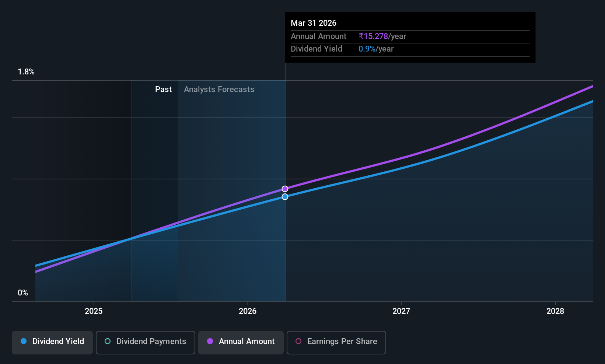Click the ₹15.278/year annual amount value
Screen dimensions: 605x364
point(382,36)
